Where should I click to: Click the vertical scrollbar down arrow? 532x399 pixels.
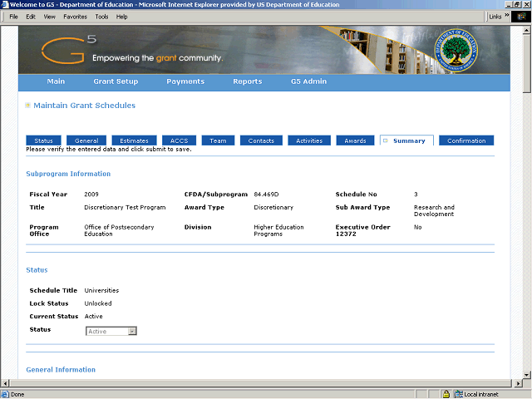pos(526,375)
